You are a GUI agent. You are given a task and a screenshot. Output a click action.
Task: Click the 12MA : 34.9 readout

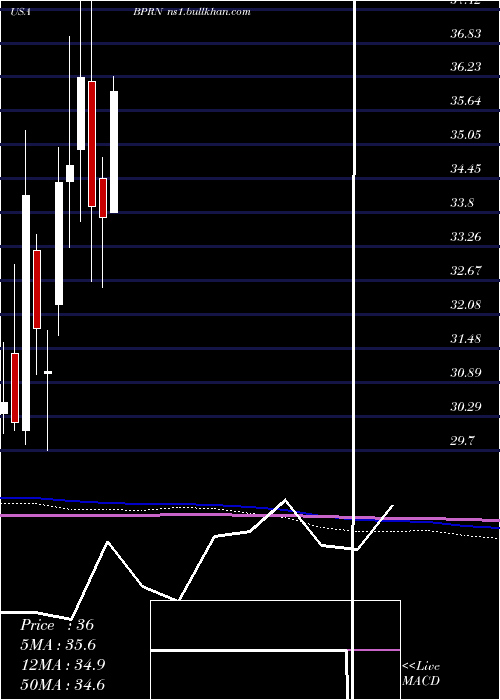[63, 665]
